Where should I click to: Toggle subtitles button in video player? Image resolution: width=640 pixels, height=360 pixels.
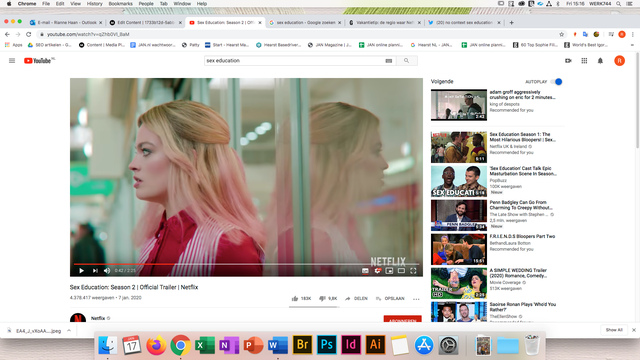pyautogui.click(x=365, y=271)
